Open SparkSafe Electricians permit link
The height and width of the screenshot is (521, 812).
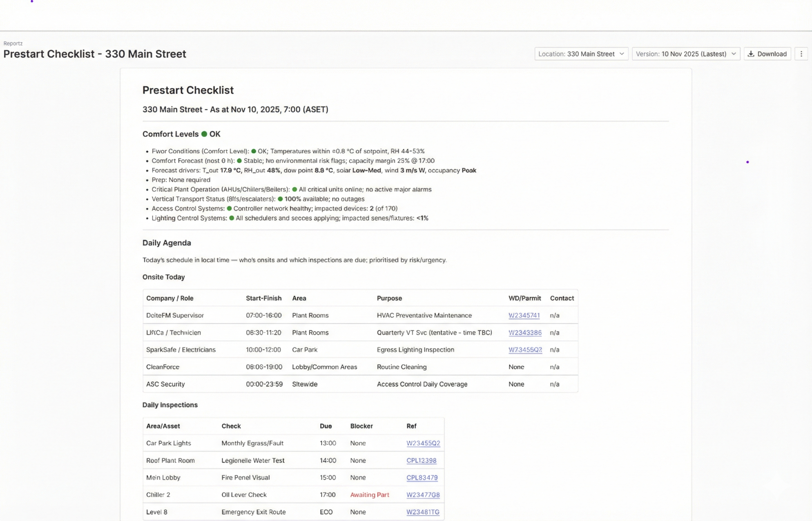[x=525, y=349]
